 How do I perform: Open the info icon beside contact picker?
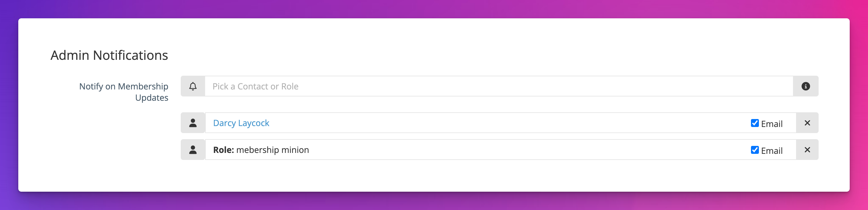click(x=805, y=86)
